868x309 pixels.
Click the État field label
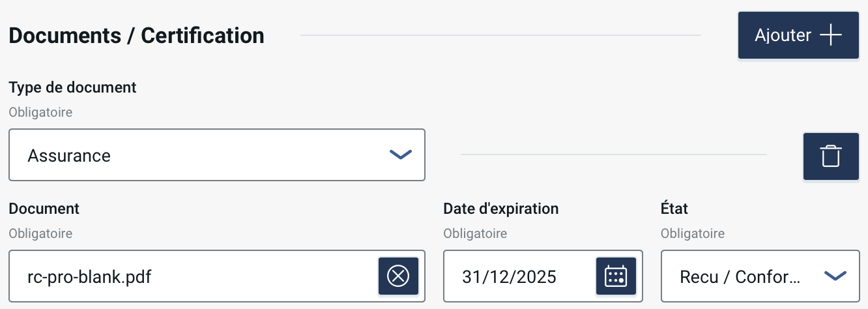pyautogui.click(x=674, y=209)
